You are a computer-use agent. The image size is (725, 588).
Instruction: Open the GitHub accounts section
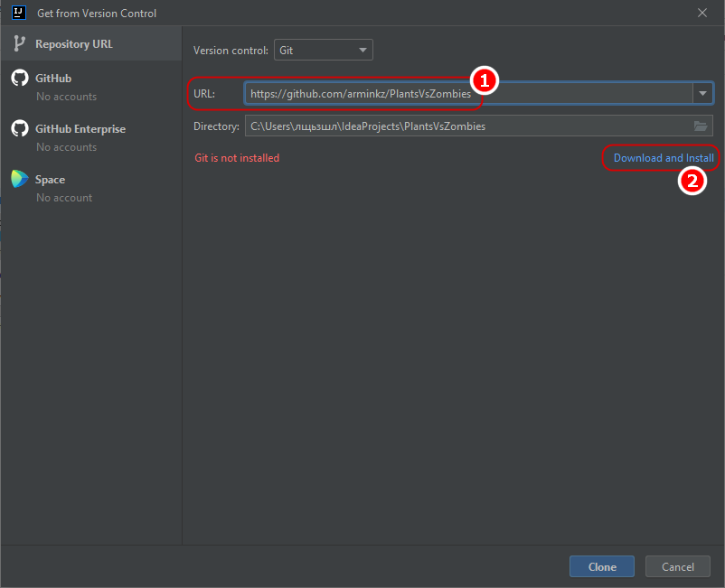pyautogui.click(x=91, y=87)
